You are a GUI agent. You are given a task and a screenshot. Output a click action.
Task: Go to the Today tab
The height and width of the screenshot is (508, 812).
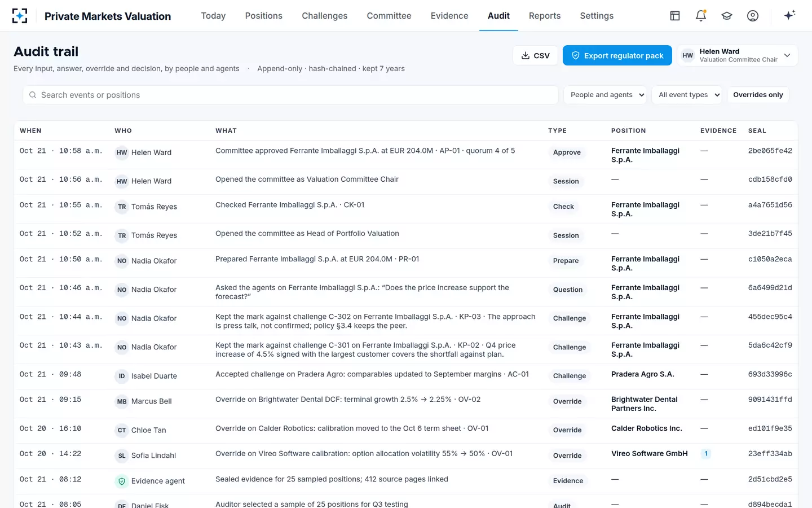click(213, 16)
